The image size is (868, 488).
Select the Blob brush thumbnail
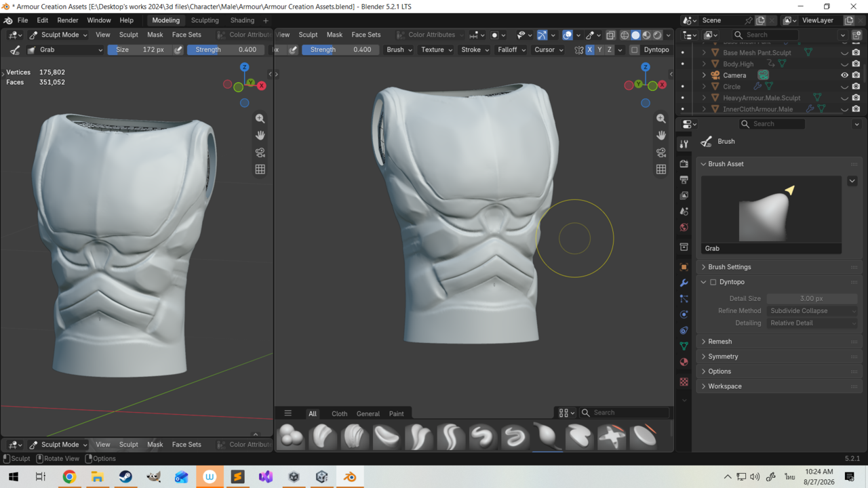coord(291,437)
